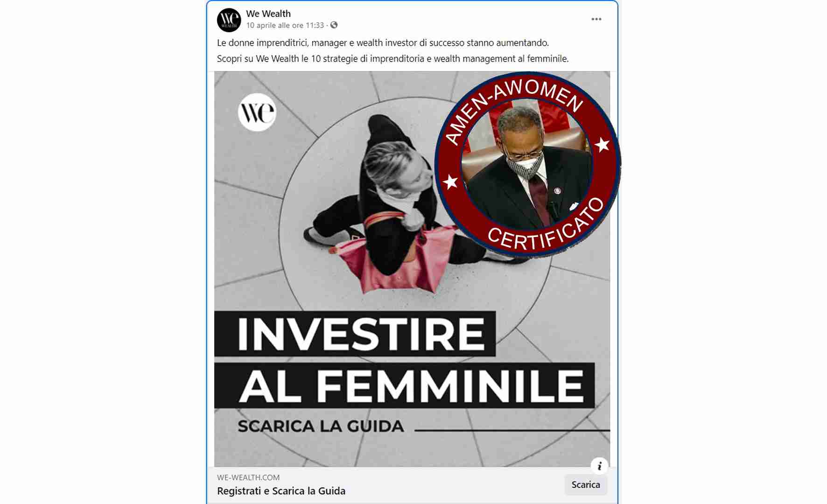Click the globe public audience icon

tap(334, 25)
